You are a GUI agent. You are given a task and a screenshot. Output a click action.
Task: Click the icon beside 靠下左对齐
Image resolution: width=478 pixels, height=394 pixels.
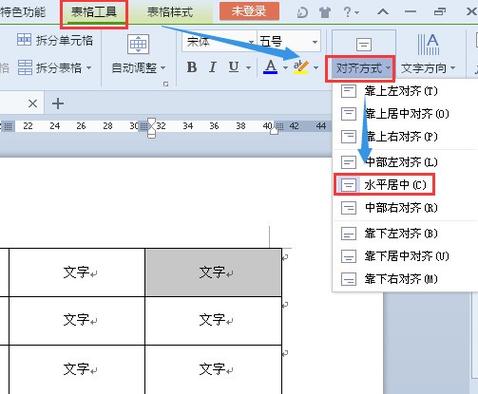[348, 233]
